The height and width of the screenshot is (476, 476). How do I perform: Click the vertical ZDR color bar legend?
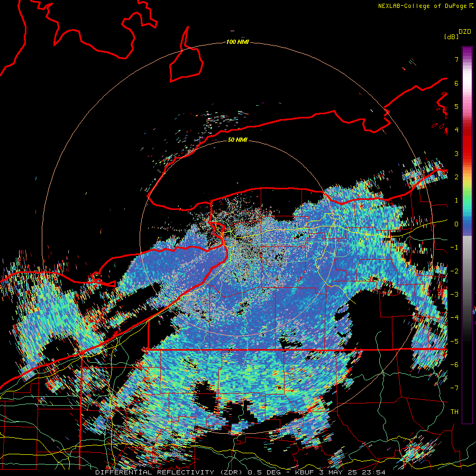467,235
